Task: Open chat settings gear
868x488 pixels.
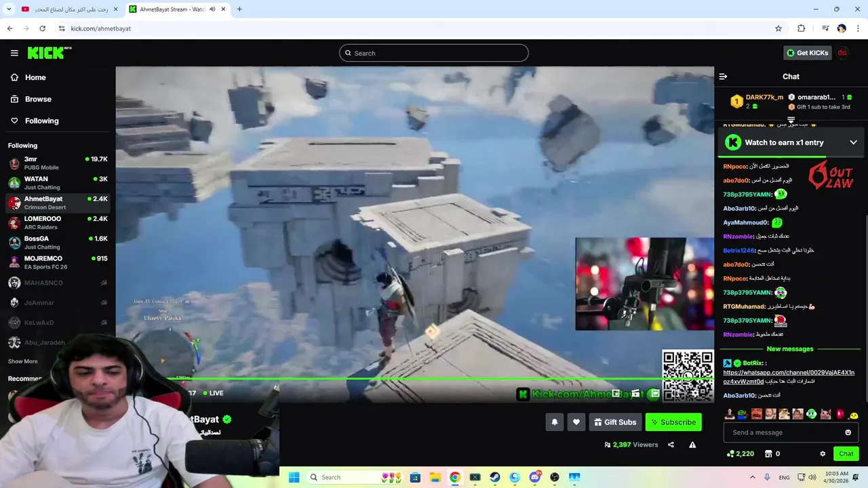Action: click(823, 454)
